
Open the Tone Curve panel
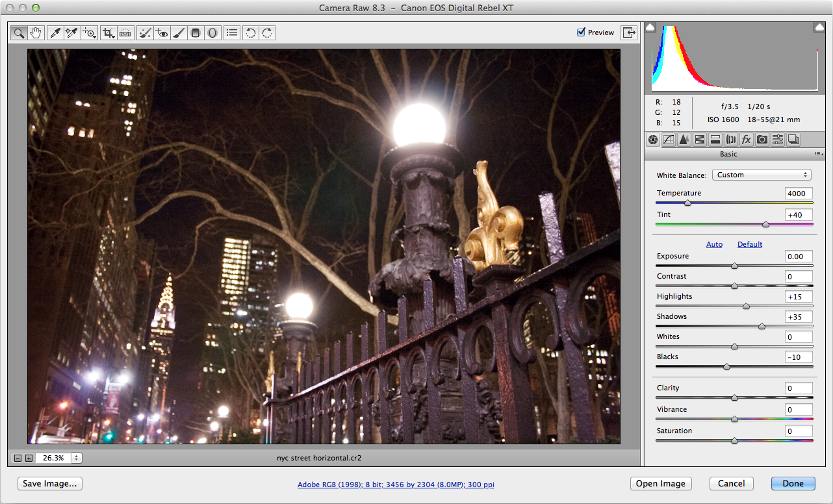coord(668,139)
